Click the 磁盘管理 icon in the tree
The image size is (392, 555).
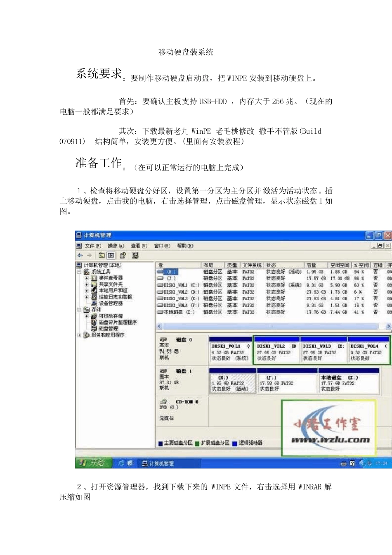click(94, 329)
